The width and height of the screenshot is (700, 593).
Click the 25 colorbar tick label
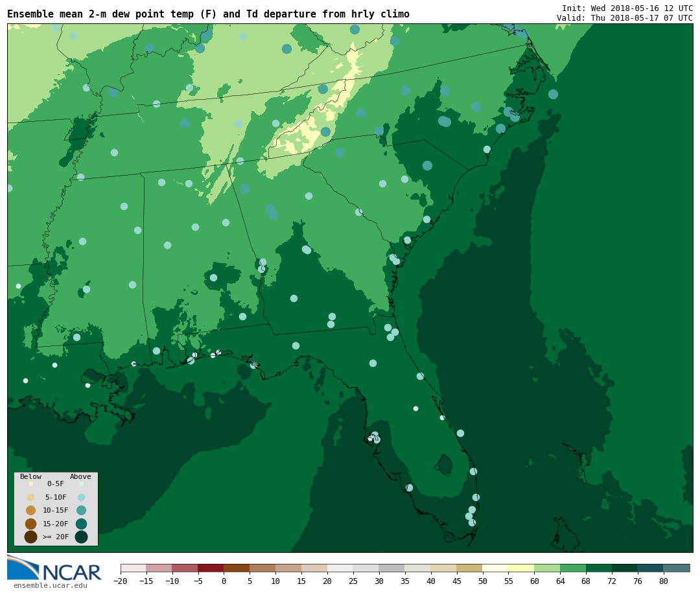[353, 581]
